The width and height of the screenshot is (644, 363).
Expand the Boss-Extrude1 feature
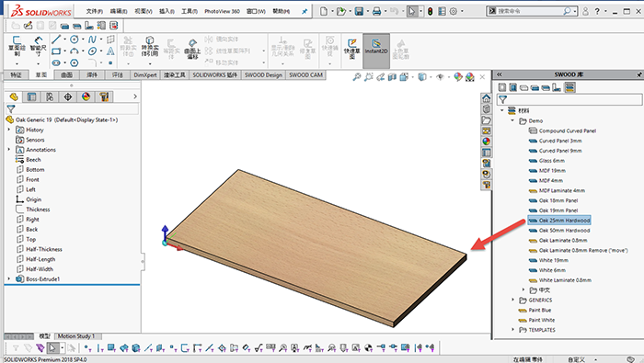pos(9,279)
